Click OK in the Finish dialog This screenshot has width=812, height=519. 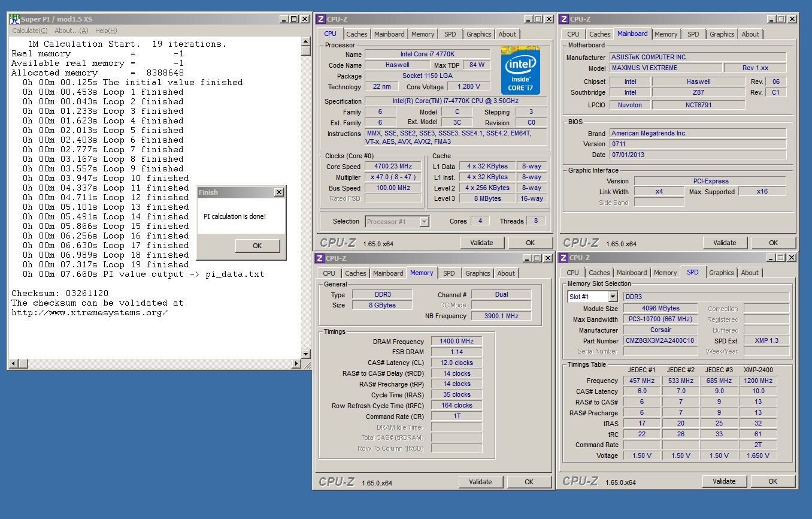257,246
